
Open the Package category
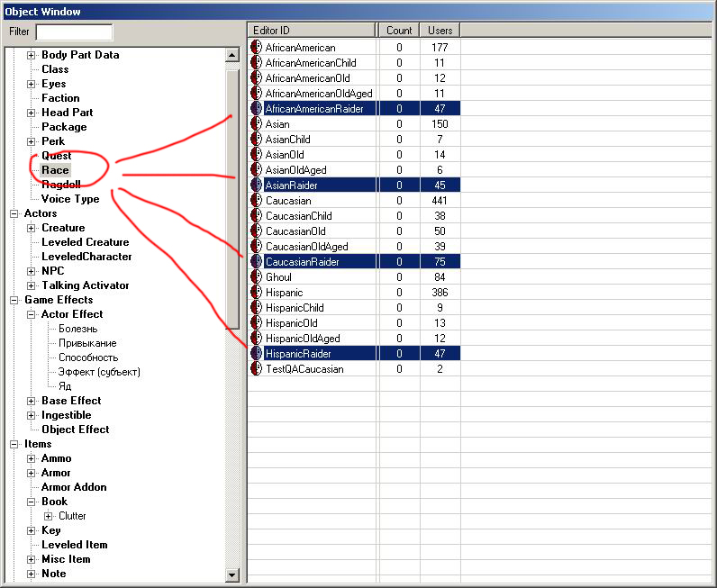tap(64, 127)
